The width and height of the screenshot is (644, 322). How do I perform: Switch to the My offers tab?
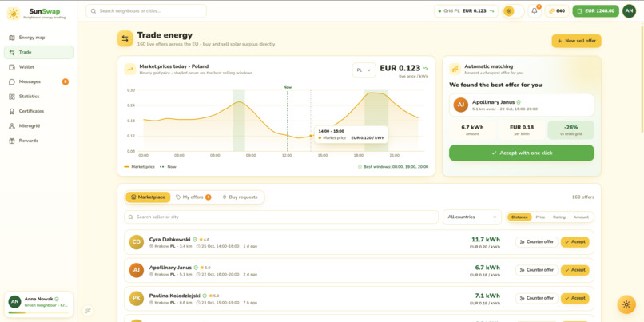coord(193,197)
